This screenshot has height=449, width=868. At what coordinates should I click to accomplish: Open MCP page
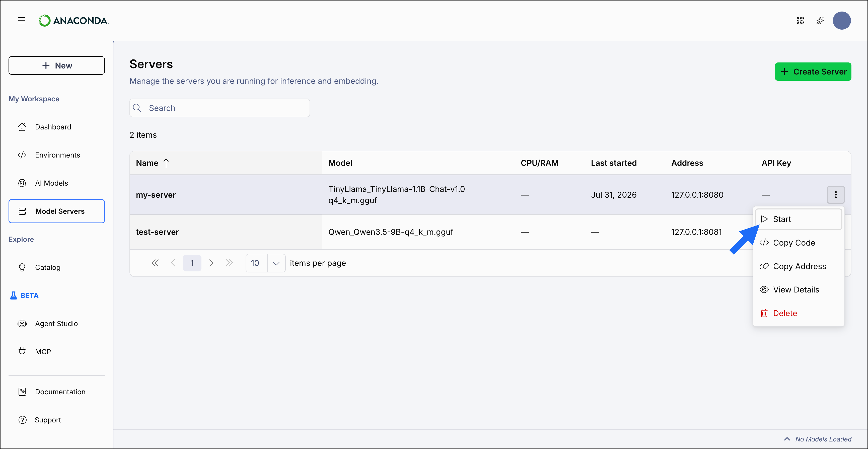(x=57, y=352)
